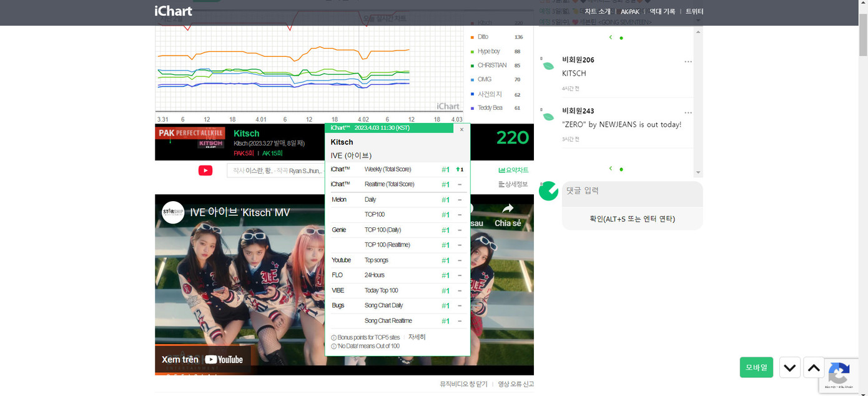Open 차트 소개 in the top navigation
Viewport: 868px width, 396px height.
point(597,11)
